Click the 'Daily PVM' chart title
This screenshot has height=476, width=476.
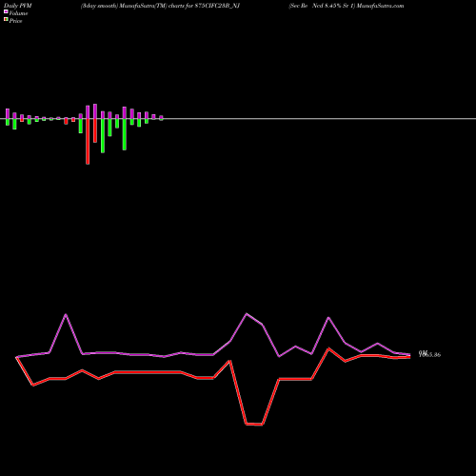click(x=18, y=6)
